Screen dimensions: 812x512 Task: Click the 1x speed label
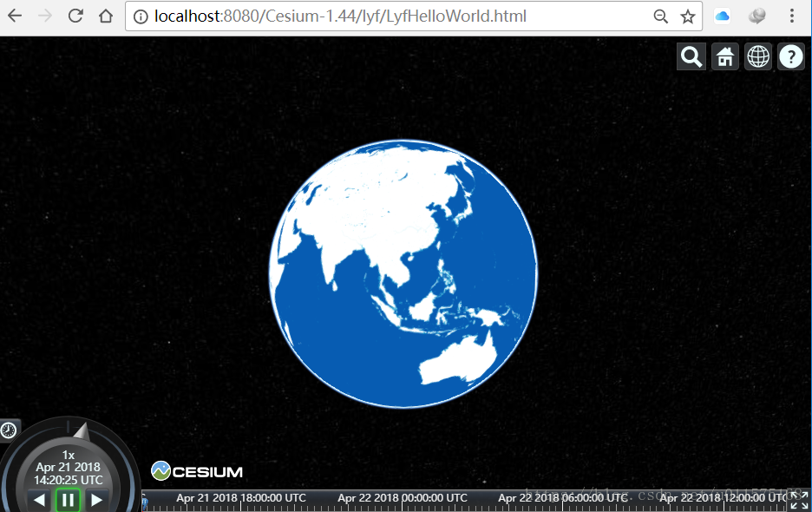(69, 455)
